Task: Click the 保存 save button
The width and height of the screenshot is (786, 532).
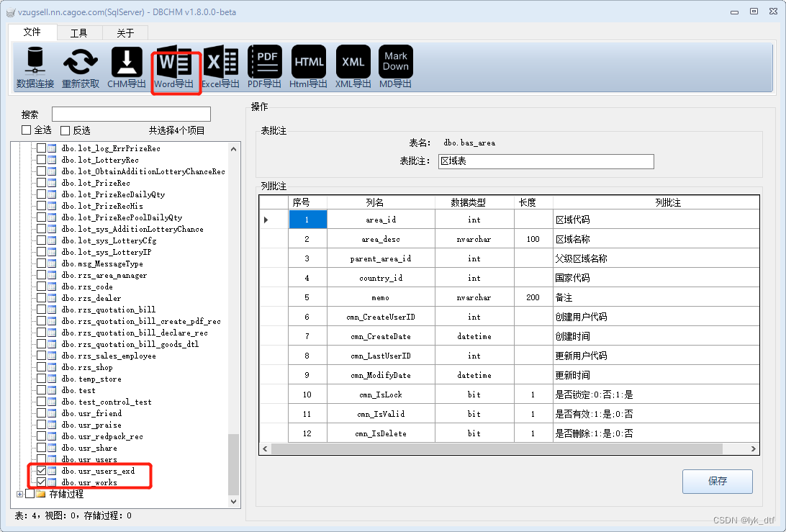Action: (x=717, y=482)
